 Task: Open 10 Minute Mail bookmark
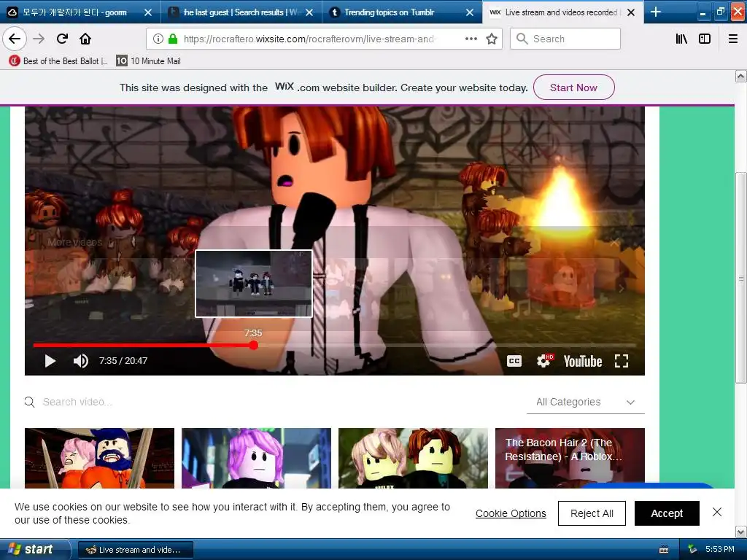pyautogui.click(x=149, y=61)
